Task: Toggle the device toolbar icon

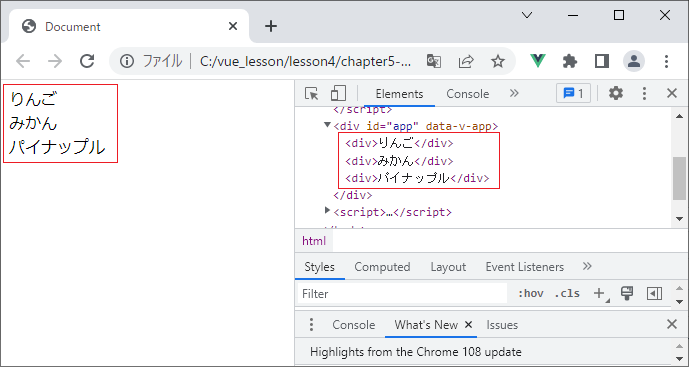Action: pyautogui.click(x=338, y=93)
